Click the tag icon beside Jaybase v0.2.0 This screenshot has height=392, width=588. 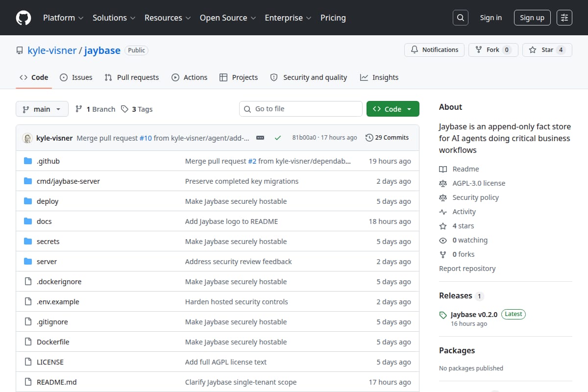443,315
